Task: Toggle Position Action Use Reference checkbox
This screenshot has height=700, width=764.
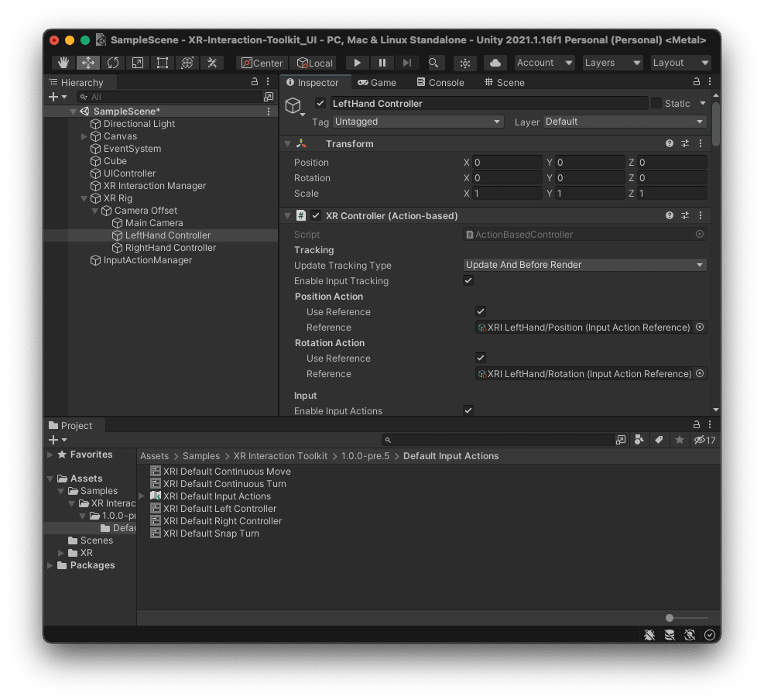Action: [481, 311]
